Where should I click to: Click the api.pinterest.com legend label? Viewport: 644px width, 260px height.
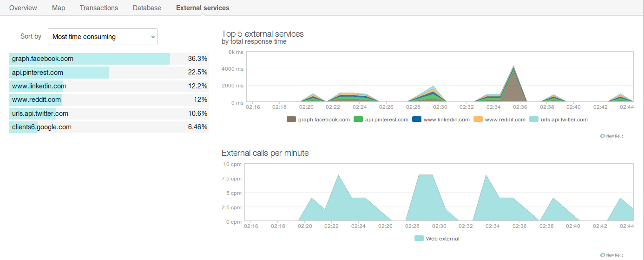pyautogui.click(x=387, y=120)
